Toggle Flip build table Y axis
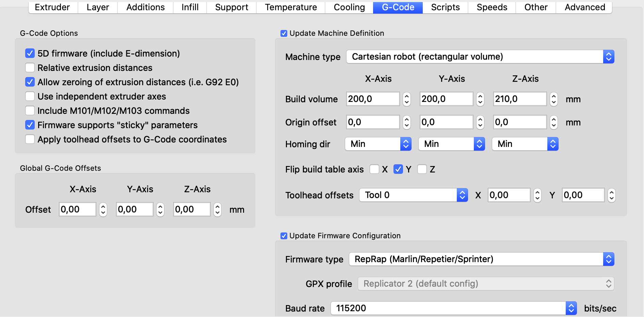This screenshot has height=317, width=644. [398, 169]
